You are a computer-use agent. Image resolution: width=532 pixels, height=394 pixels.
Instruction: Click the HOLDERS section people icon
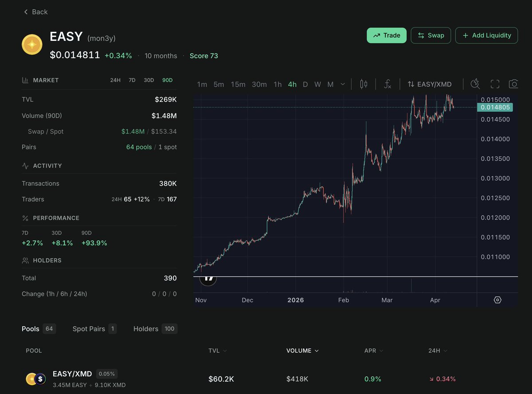[25, 261]
